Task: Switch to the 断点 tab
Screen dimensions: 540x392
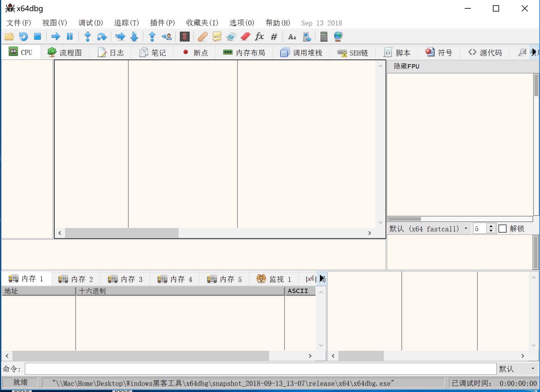Action: click(x=195, y=52)
